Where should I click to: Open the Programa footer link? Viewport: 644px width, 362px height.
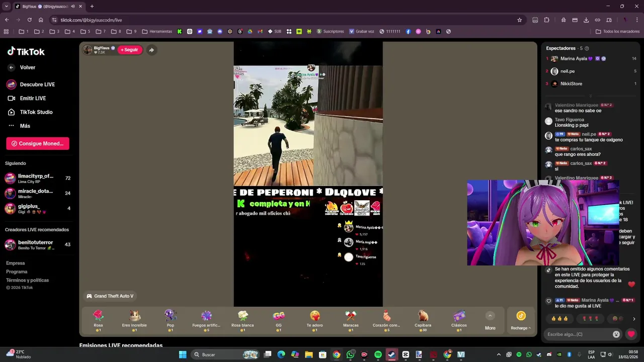coord(17,271)
